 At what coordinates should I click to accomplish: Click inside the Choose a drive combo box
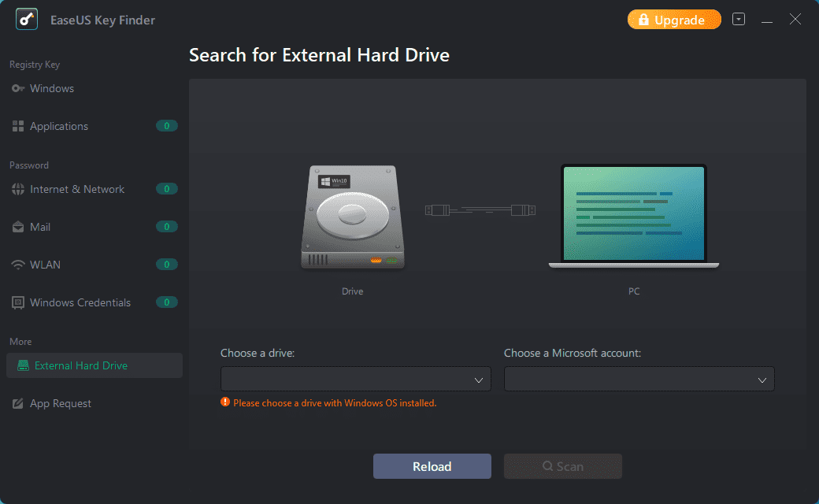[x=356, y=379]
